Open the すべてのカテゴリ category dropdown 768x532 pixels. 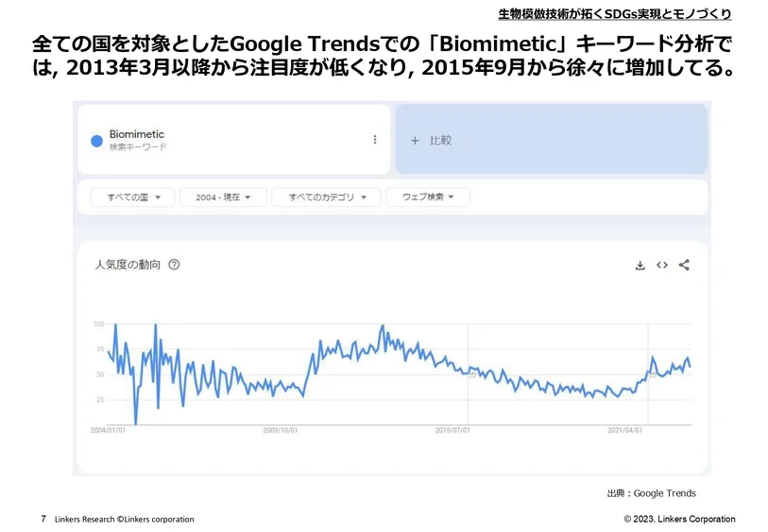click(326, 197)
